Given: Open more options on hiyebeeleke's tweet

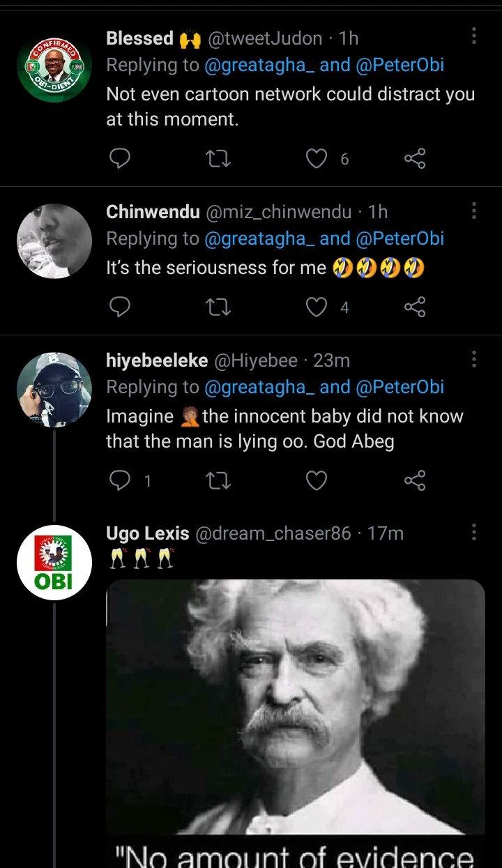Looking at the screenshot, I should pyautogui.click(x=474, y=359).
